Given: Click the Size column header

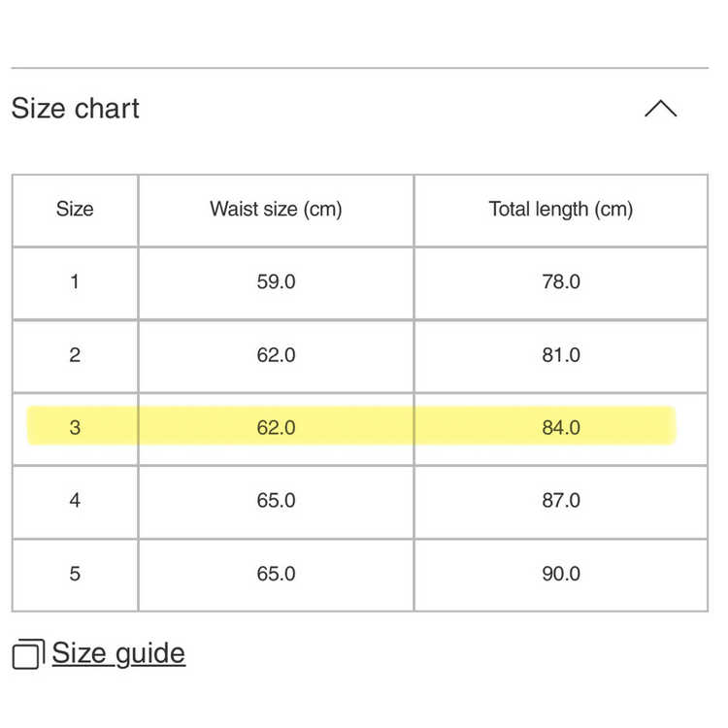Looking at the screenshot, I should tap(75, 210).
